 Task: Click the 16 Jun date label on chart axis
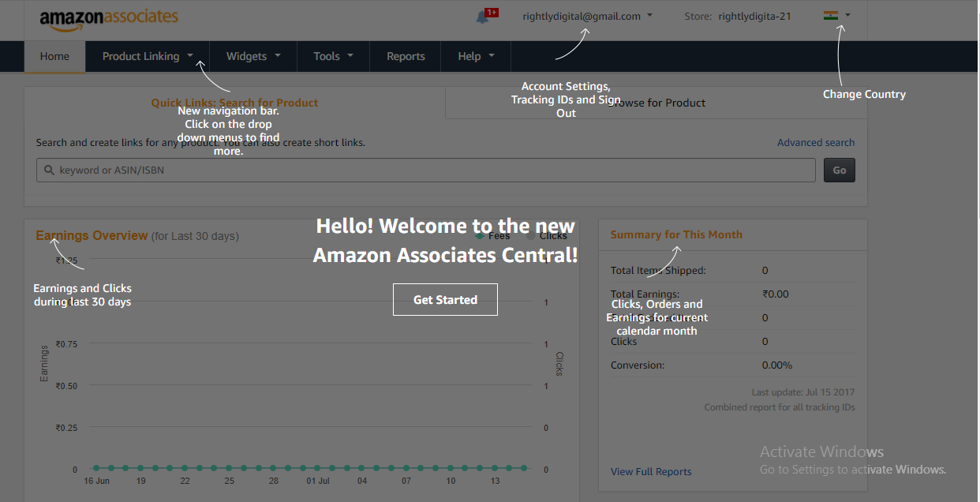[x=96, y=481]
